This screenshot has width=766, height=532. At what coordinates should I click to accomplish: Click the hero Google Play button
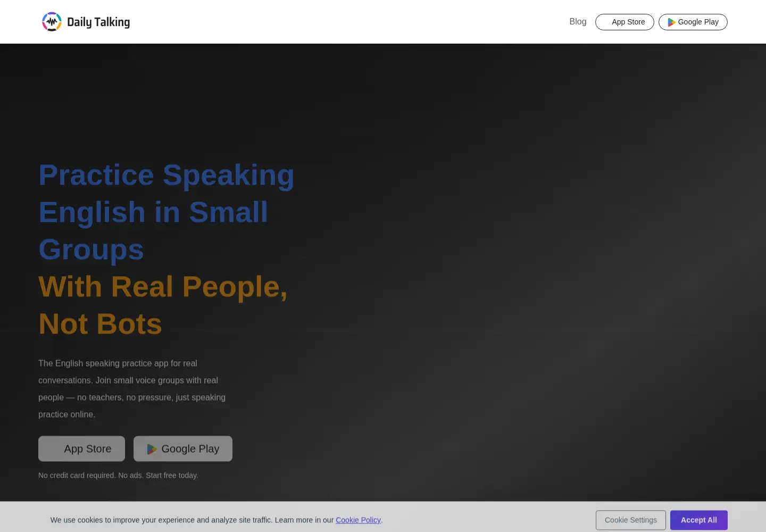tap(183, 448)
